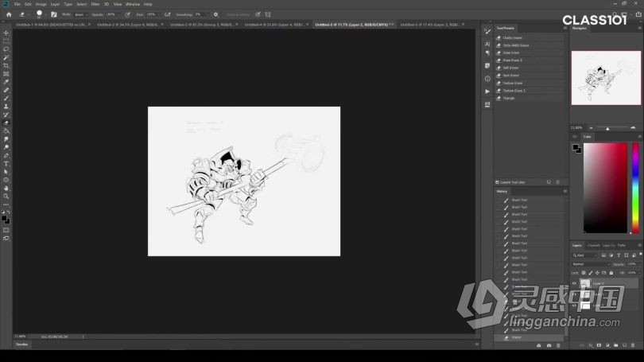Screen dimensions: 644x362
Task: Hide Layer 2 with eye icon
Action: 574,283
